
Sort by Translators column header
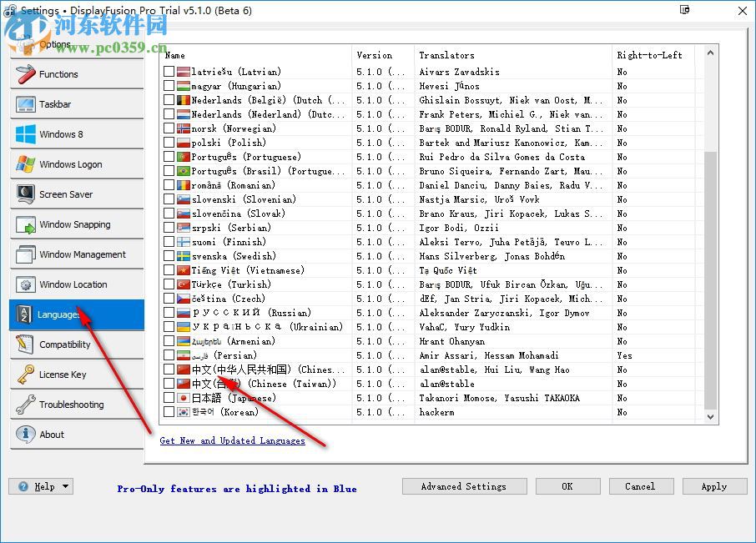[513, 55]
